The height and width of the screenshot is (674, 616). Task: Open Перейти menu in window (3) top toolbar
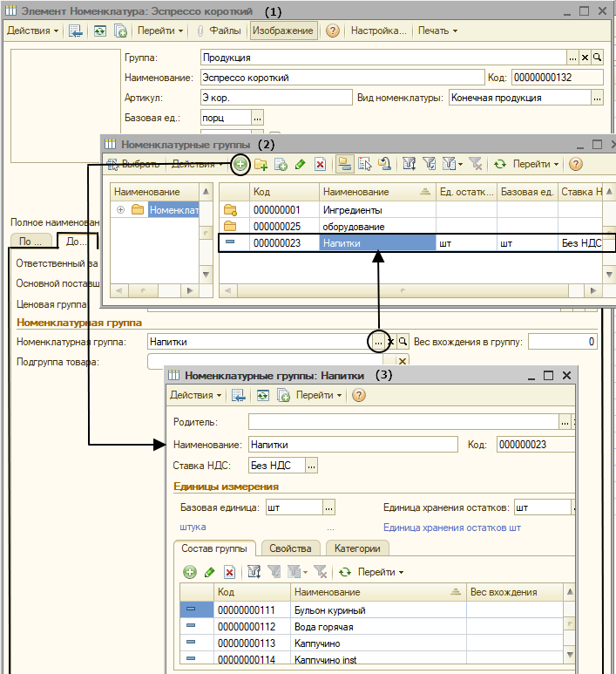pyautogui.click(x=319, y=395)
